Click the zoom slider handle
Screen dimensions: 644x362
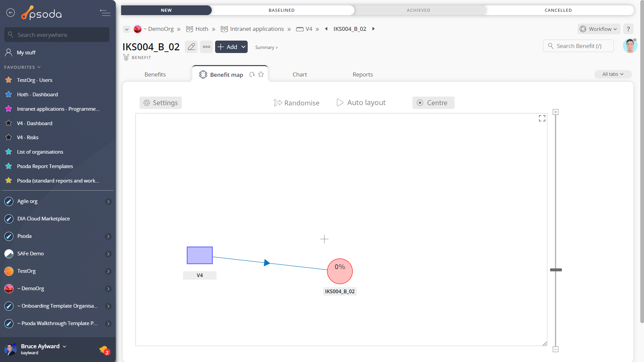(556, 270)
